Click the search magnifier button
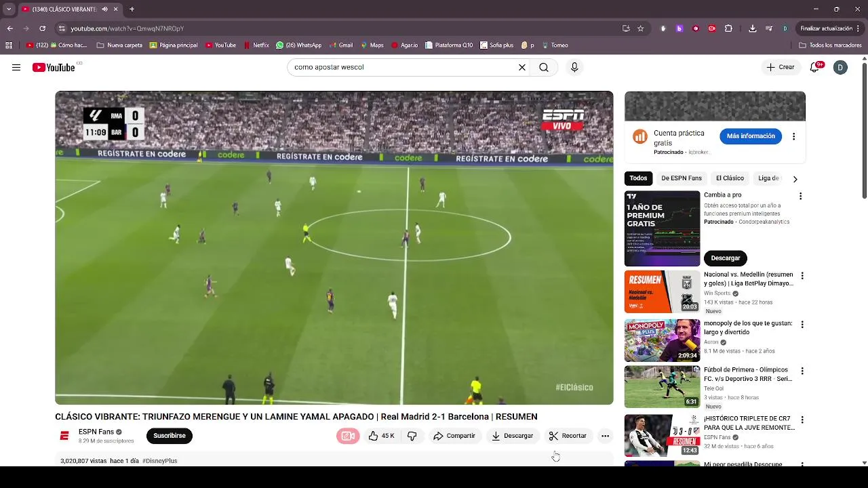 [544, 67]
